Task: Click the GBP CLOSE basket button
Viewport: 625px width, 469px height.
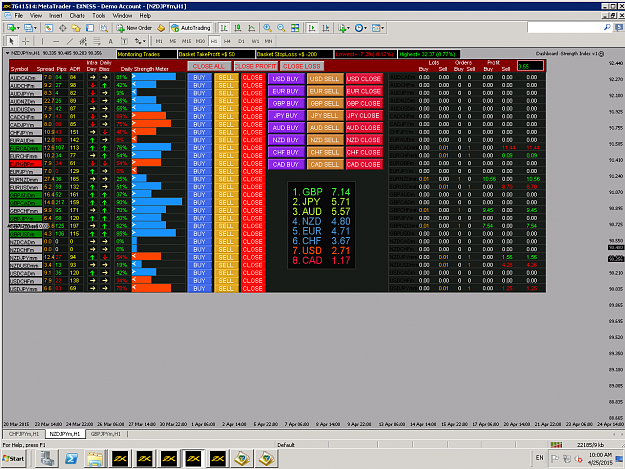Action: [x=364, y=103]
